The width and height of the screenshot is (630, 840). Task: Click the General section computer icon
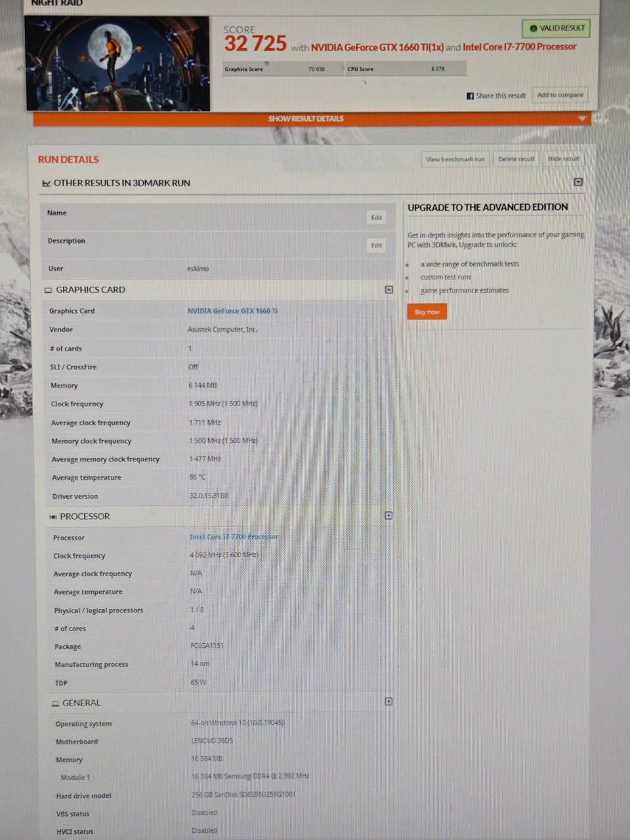pos(55,703)
